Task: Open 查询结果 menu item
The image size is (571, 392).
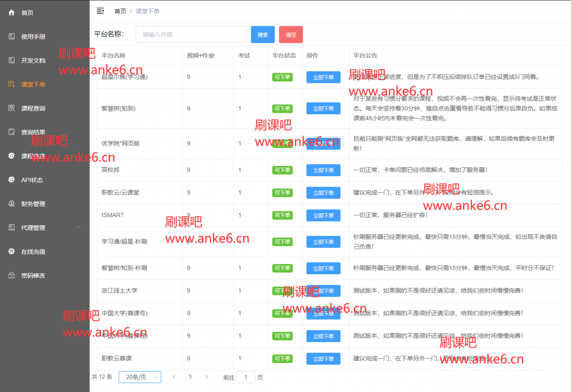Action: coord(33,132)
